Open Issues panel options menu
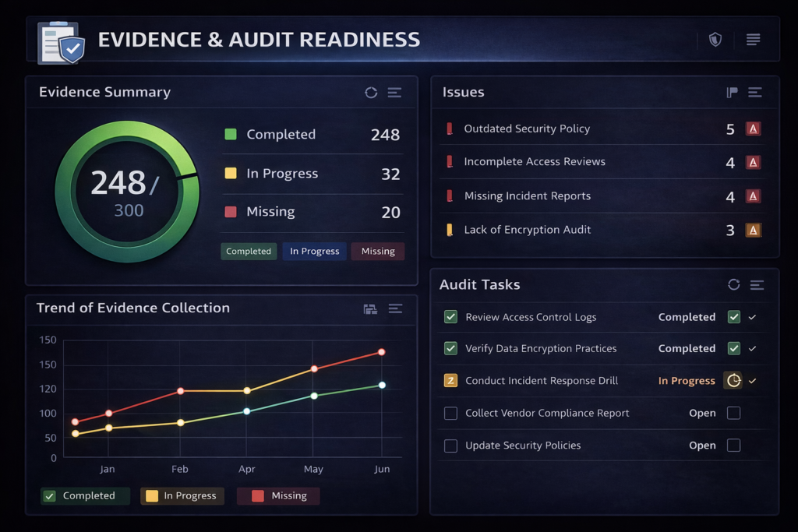 pyautogui.click(x=754, y=93)
